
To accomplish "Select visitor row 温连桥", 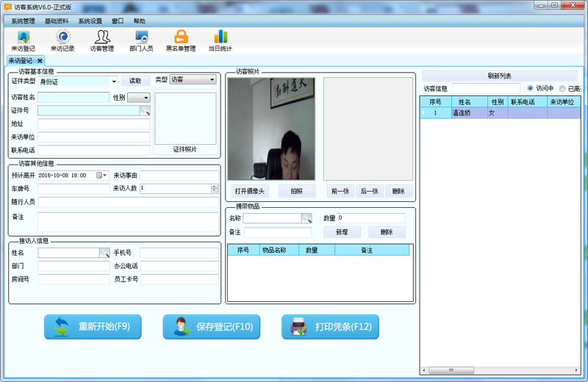I will [x=501, y=112].
